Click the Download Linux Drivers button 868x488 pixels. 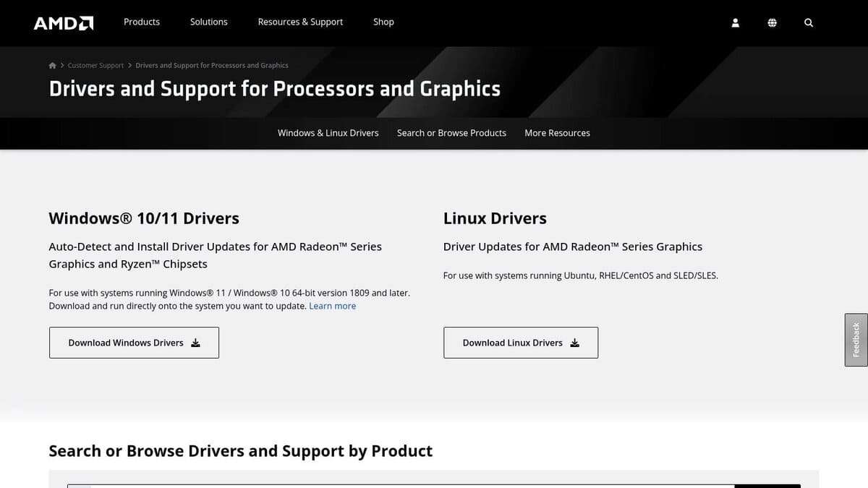point(520,342)
